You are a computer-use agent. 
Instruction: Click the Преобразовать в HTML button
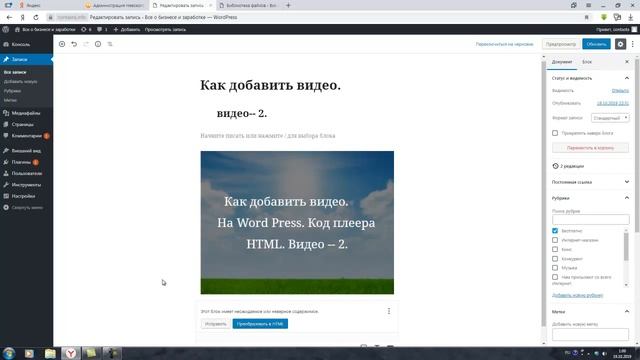pos(260,324)
